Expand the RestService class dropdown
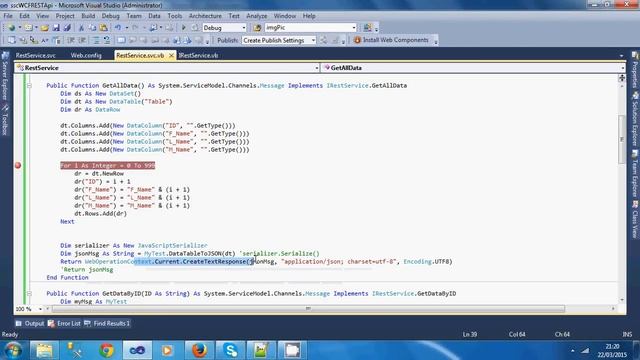Screen dimensions: 640x360 point(317,68)
